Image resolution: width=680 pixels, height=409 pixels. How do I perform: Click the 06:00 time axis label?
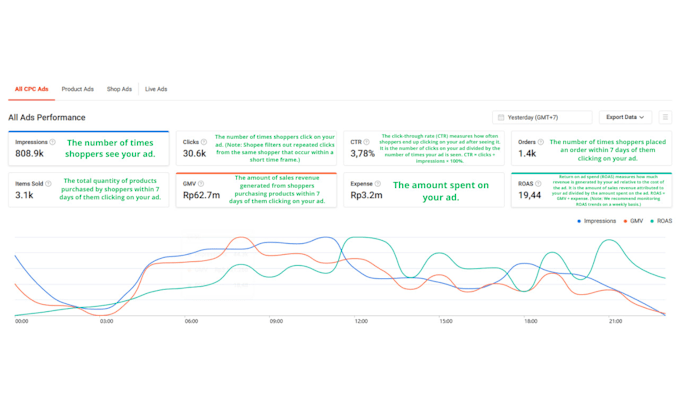coord(191,321)
